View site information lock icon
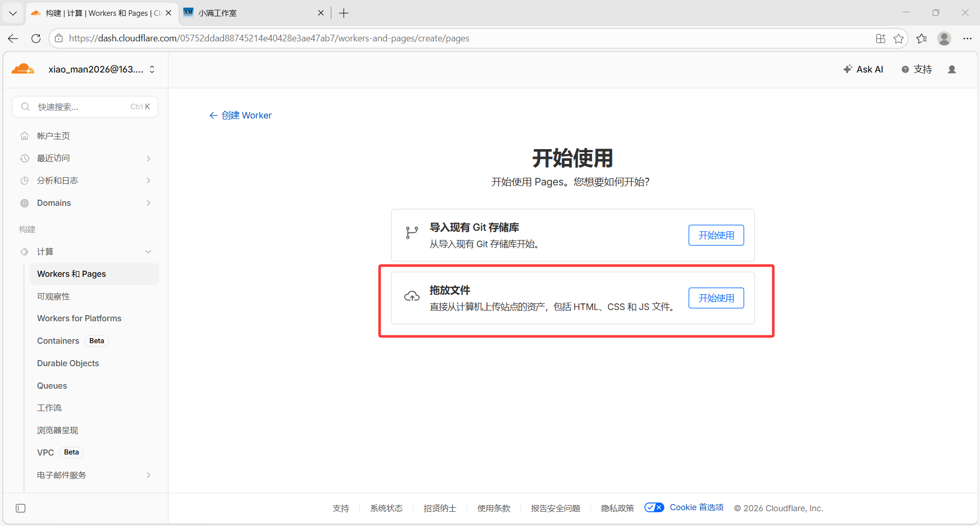 tap(59, 38)
